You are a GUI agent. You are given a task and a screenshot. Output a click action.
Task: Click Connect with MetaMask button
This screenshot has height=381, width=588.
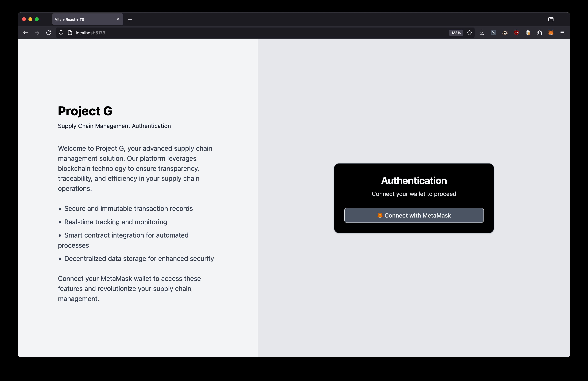point(414,215)
